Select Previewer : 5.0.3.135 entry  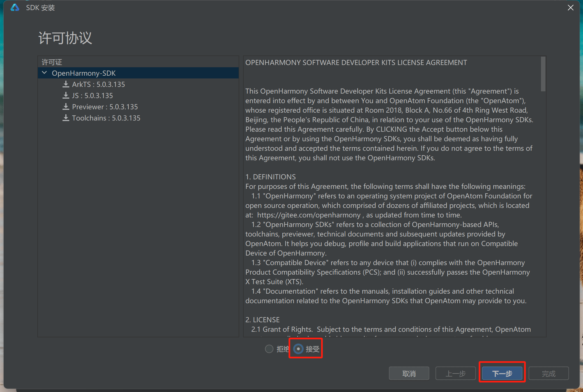click(x=105, y=107)
